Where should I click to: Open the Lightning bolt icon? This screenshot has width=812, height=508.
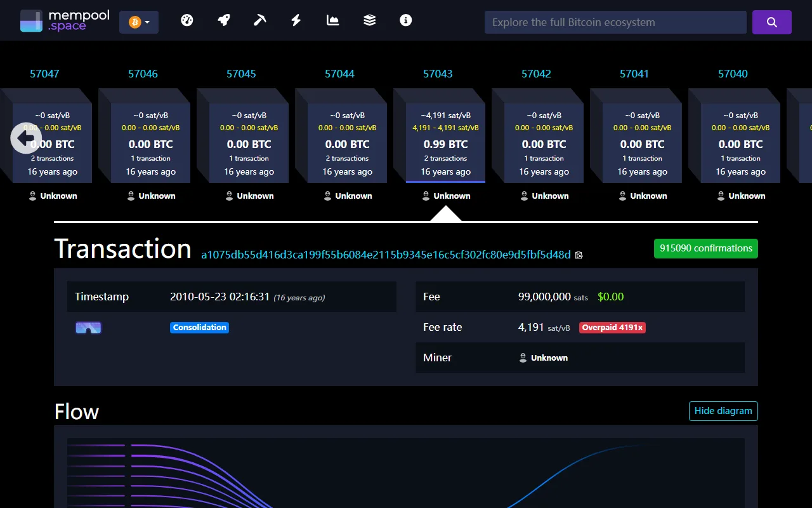(x=296, y=20)
